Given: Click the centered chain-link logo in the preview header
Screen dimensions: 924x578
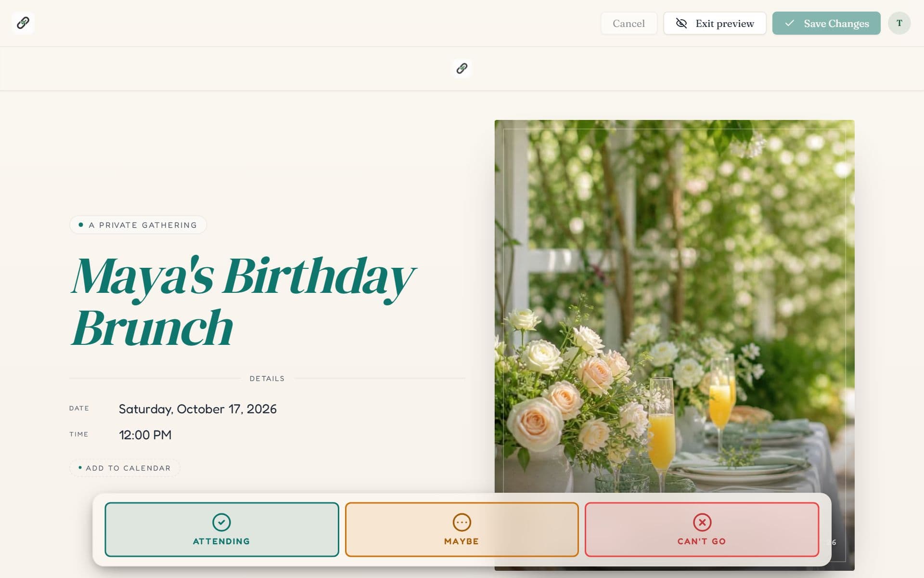Looking at the screenshot, I should [462, 68].
